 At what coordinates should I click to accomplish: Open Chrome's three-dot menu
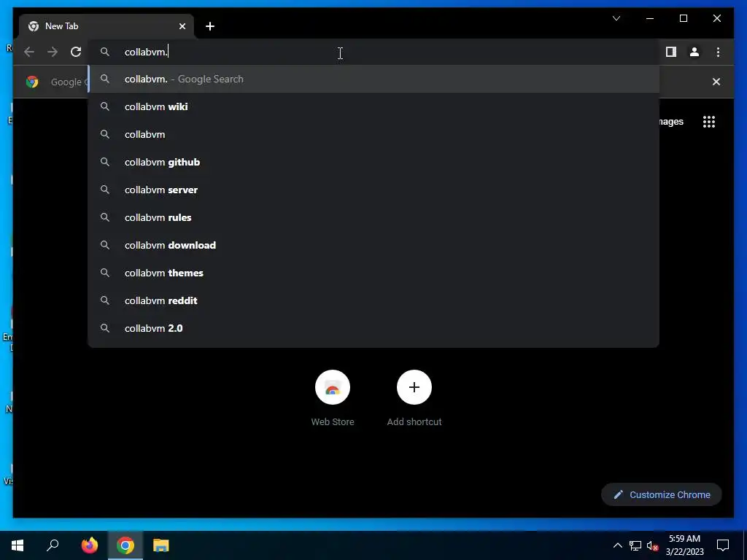coord(718,52)
